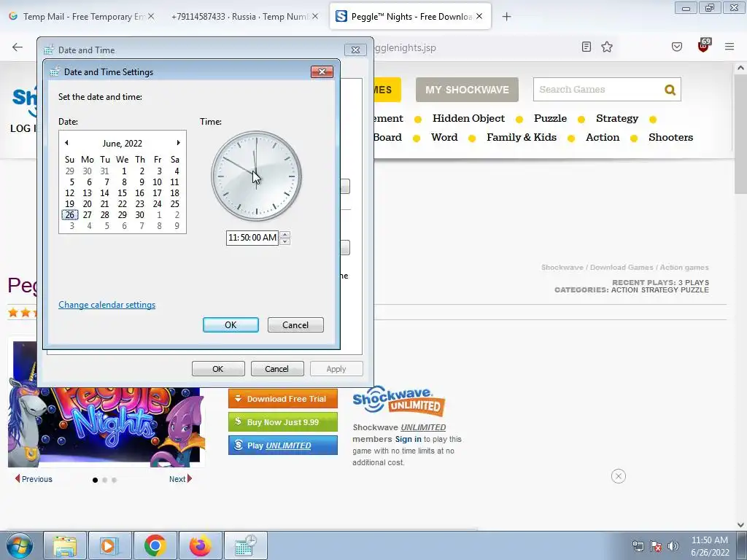Open the Action category
The image size is (747, 560).
[x=603, y=137]
